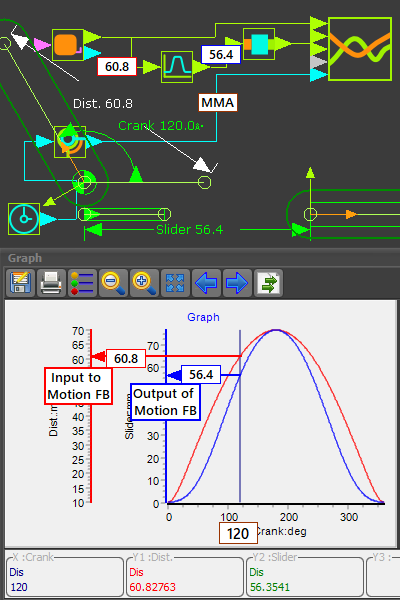Click the gray input connector on Graph block

click(x=318, y=62)
